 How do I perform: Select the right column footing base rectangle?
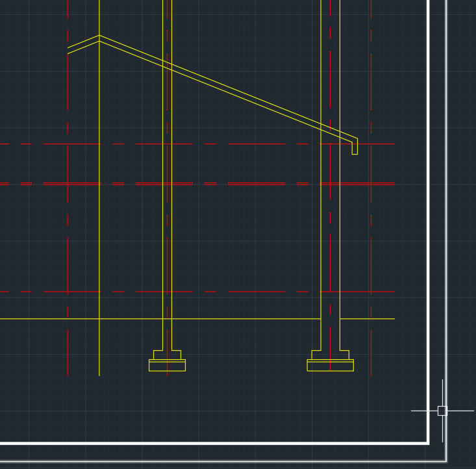pyautogui.click(x=331, y=365)
